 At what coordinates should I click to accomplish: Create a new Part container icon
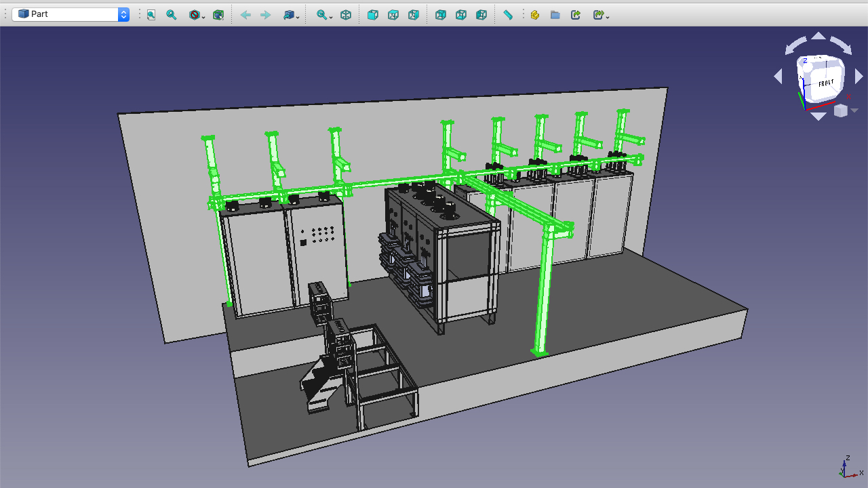[x=535, y=14]
